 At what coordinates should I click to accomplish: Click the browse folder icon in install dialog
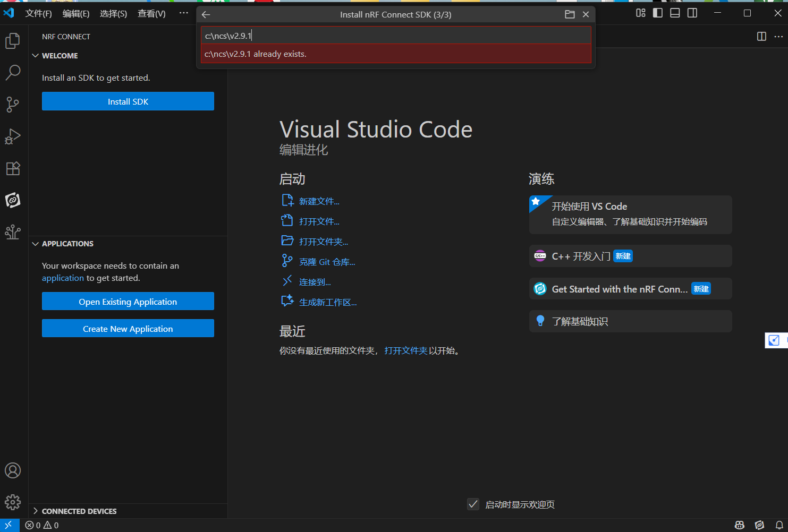click(x=570, y=15)
